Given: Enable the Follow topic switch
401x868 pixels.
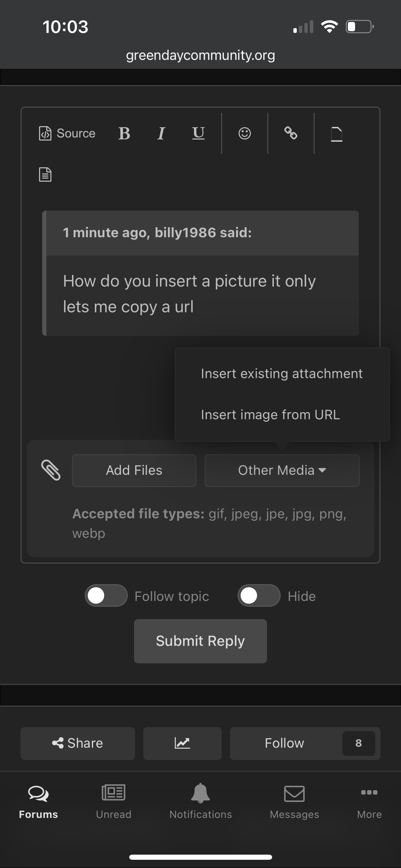Looking at the screenshot, I should click(106, 596).
